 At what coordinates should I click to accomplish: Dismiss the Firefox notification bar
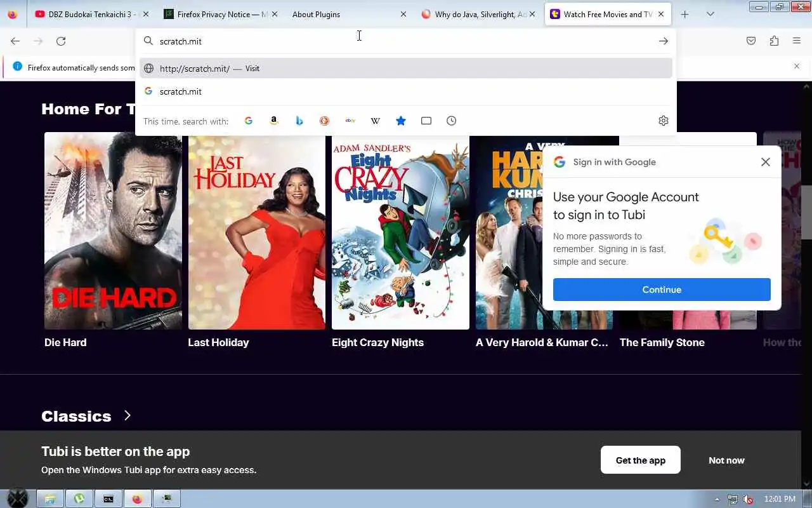click(x=797, y=66)
